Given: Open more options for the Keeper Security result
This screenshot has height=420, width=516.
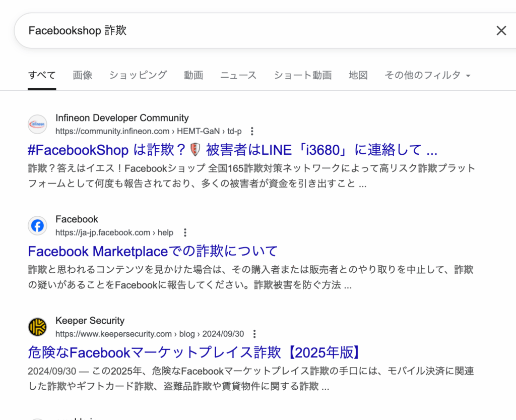Looking at the screenshot, I should click(x=254, y=334).
